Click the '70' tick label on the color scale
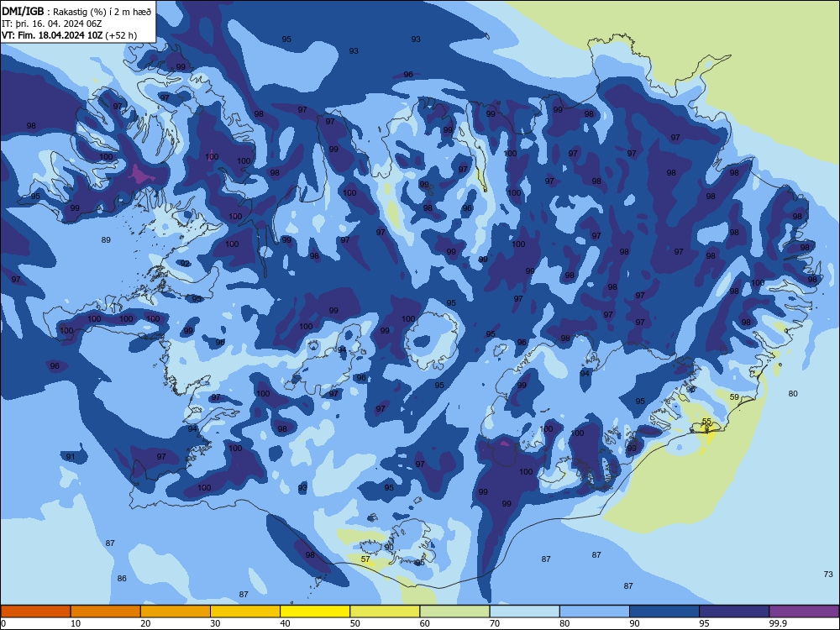The height and width of the screenshot is (630, 840). coord(495,623)
